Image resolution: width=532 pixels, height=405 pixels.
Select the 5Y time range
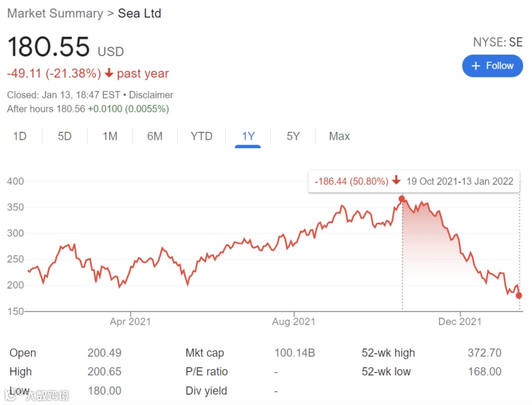point(293,136)
